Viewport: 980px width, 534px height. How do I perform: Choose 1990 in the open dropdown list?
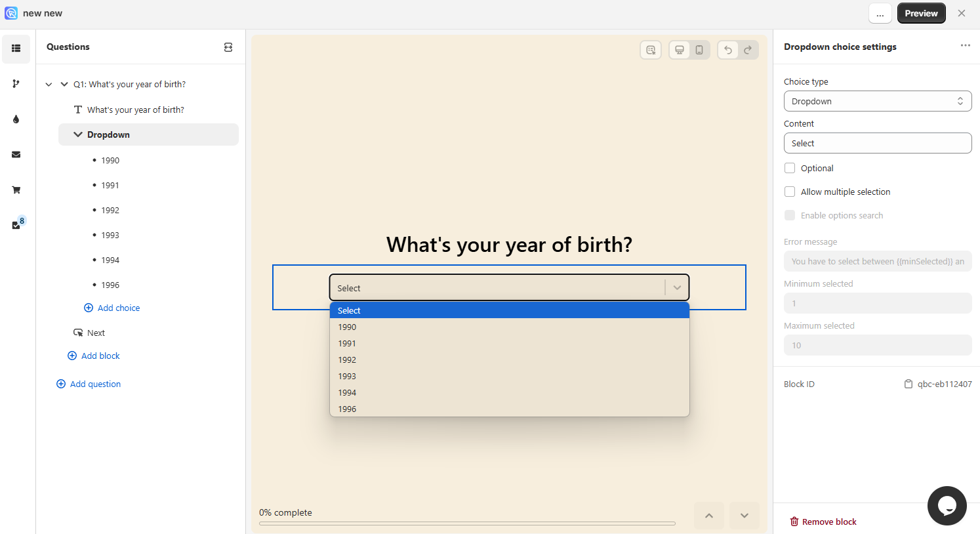(x=509, y=327)
